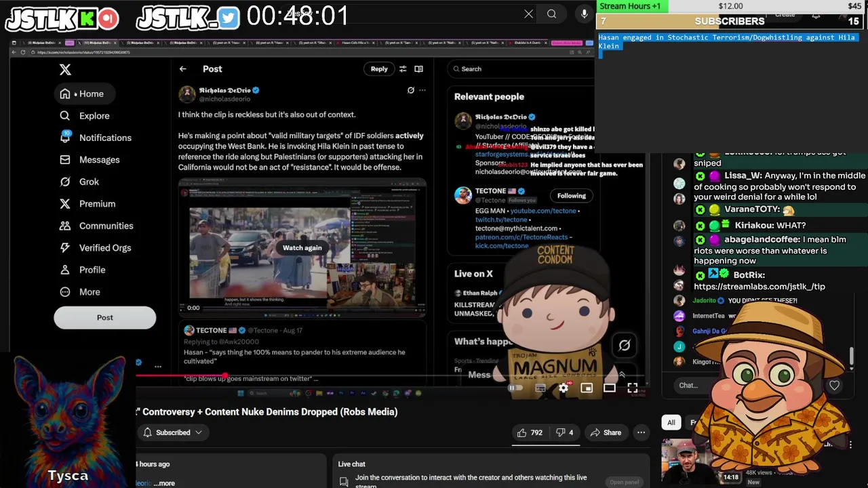The width and height of the screenshot is (868, 488).
Task: Expand the Subscribed dropdown
Action: point(172,432)
